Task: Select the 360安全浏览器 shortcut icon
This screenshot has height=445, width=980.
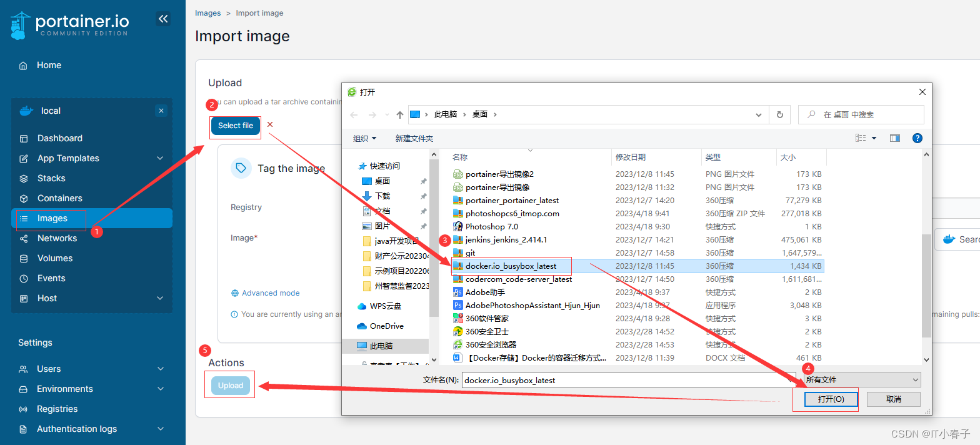Action: 458,345
